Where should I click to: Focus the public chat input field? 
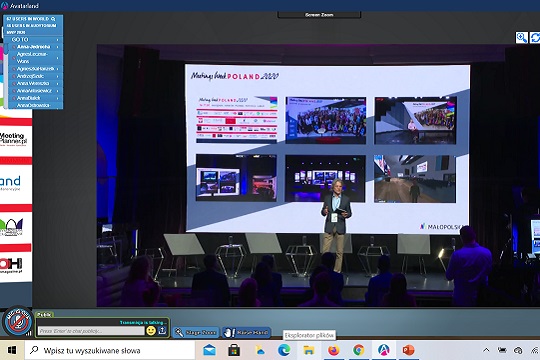click(91, 331)
